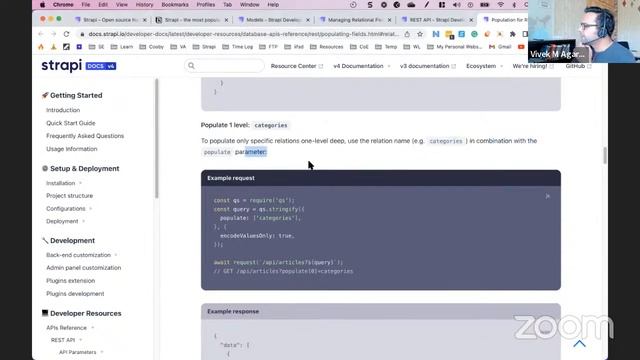
Task: Open the GitHub link in header
Action: (578, 66)
